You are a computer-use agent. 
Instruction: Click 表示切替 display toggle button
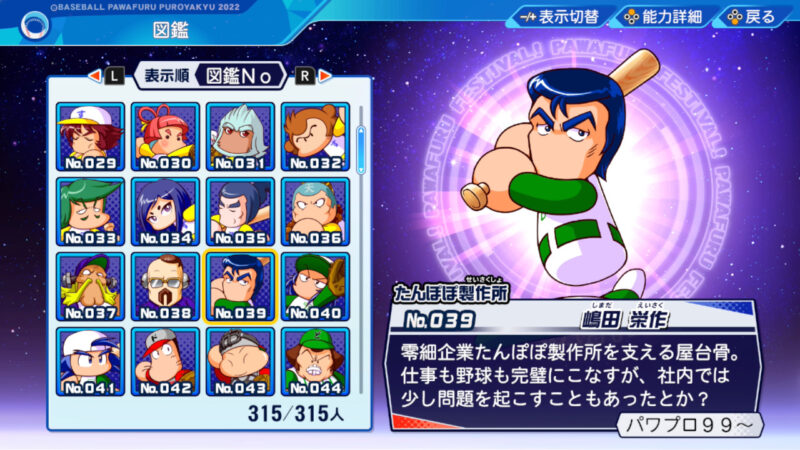559,17
